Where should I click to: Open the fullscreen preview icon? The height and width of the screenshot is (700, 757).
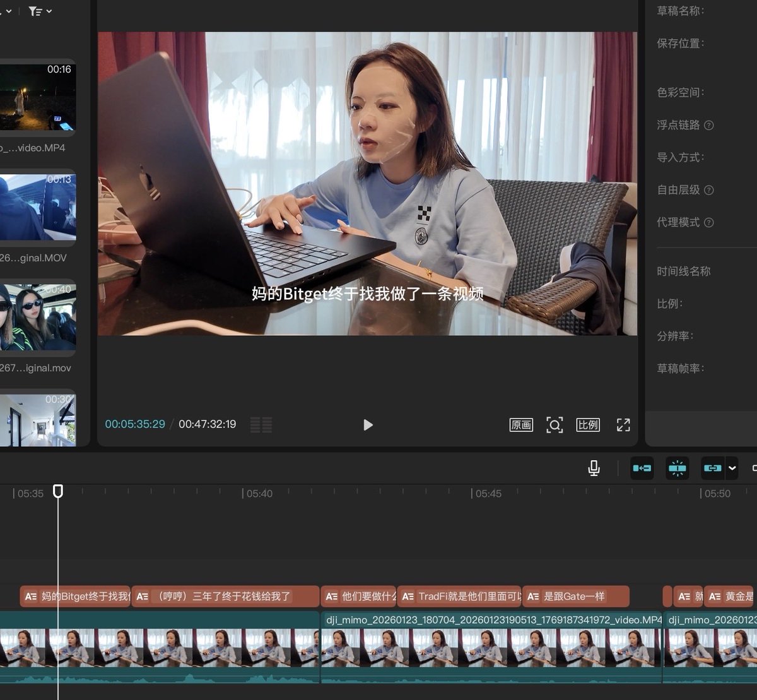(623, 425)
